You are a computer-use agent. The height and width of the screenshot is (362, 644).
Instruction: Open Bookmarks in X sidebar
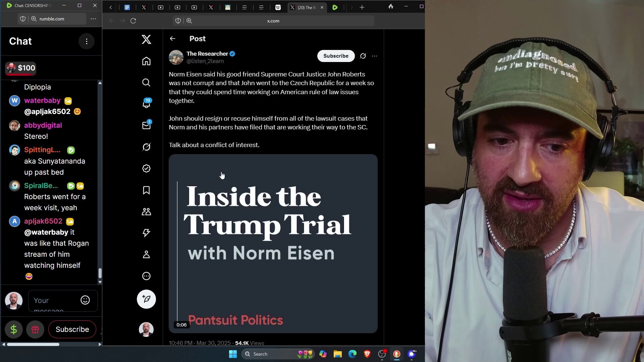146,190
